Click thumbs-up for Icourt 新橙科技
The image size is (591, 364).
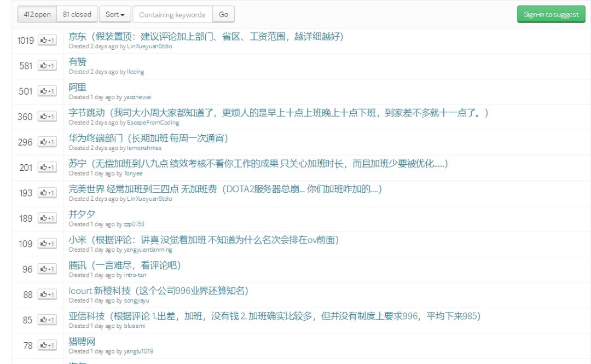pos(47,294)
